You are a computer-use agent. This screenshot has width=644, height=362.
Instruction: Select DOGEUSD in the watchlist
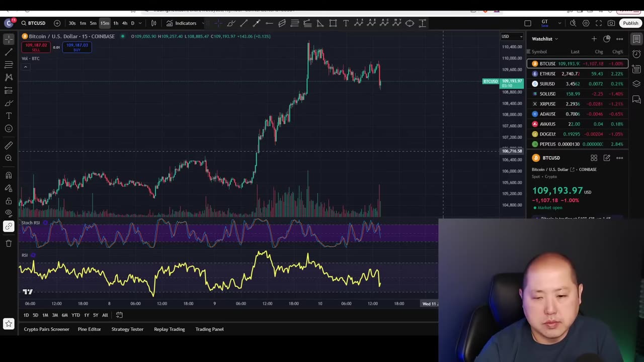(x=578, y=134)
